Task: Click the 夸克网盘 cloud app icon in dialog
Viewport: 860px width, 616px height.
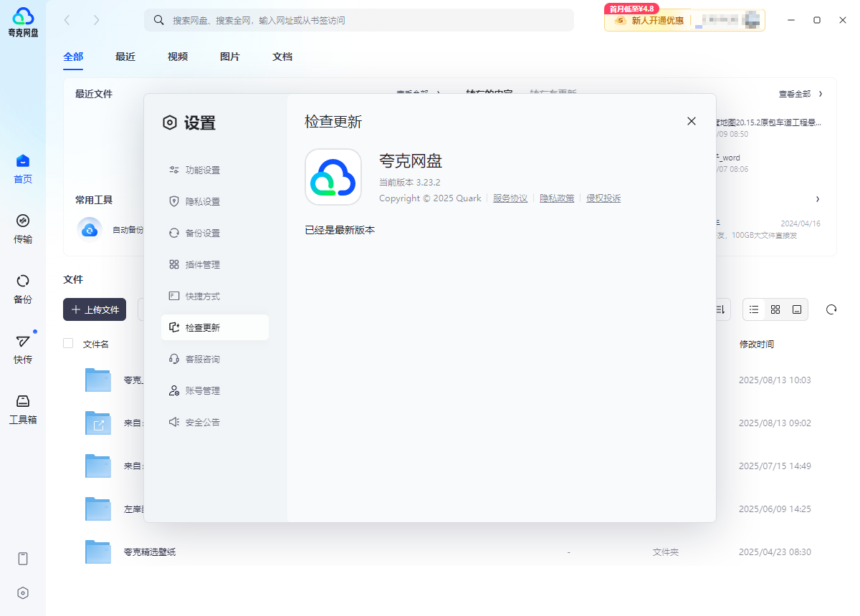Action: 333,177
